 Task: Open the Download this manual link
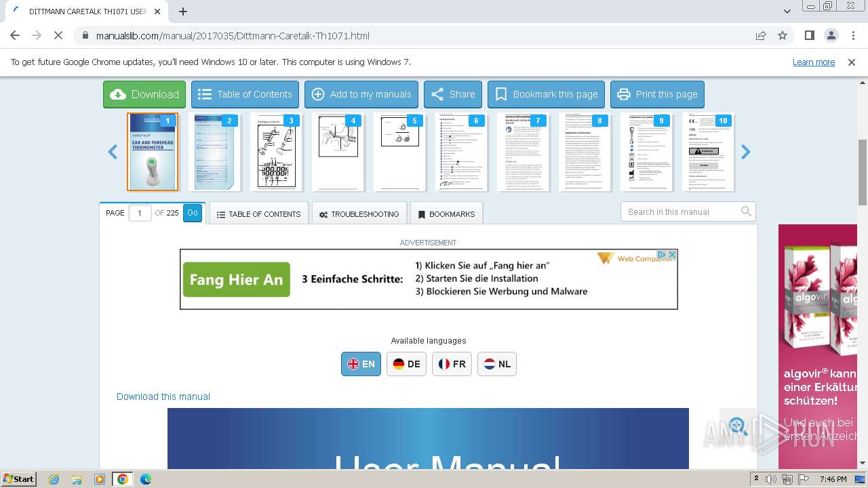click(x=163, y=396)
